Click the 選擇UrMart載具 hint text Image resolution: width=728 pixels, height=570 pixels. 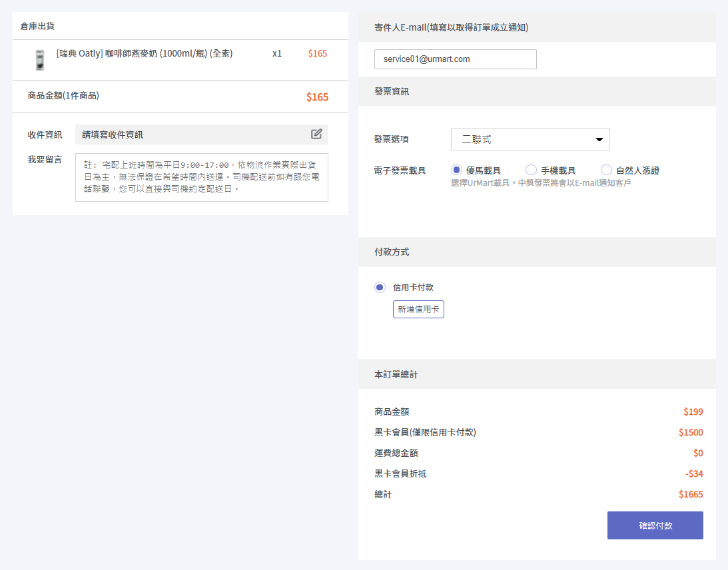click(541, 183)
